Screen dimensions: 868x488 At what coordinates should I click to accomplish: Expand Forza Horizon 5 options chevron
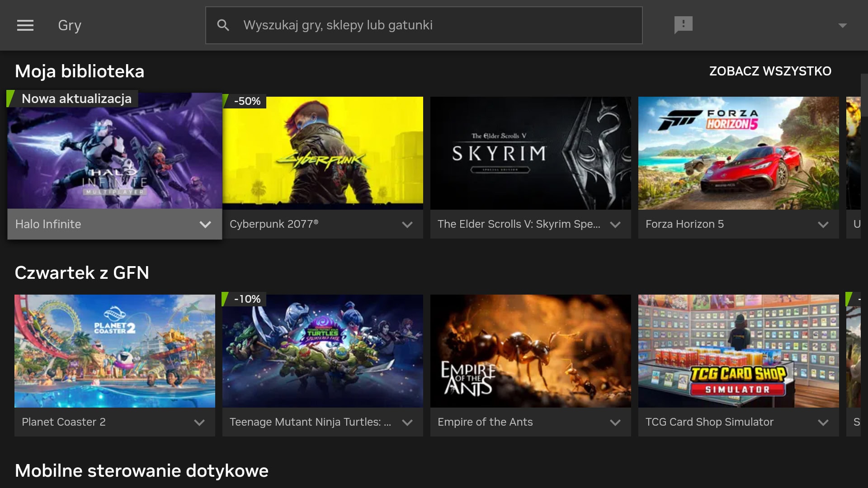(x=823, y=225)
